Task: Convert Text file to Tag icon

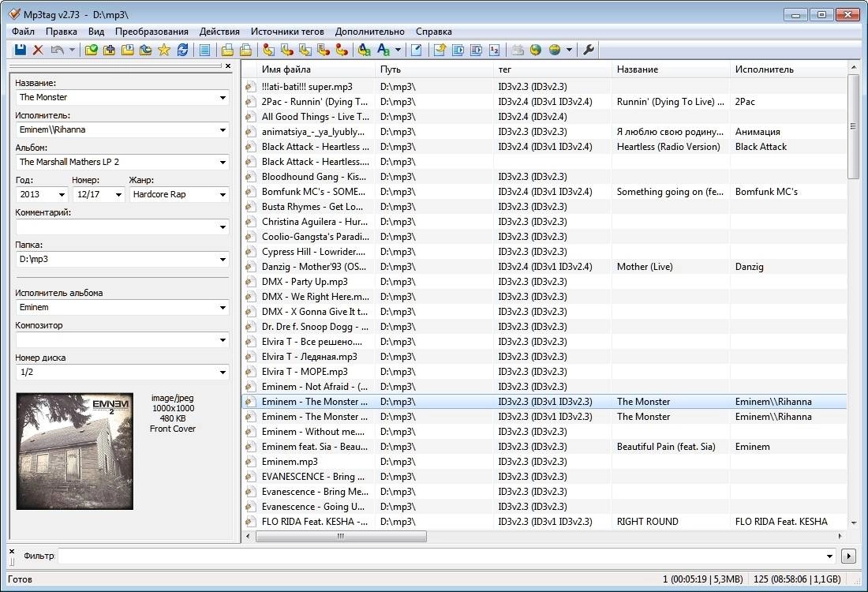Action: click(324, 50)
